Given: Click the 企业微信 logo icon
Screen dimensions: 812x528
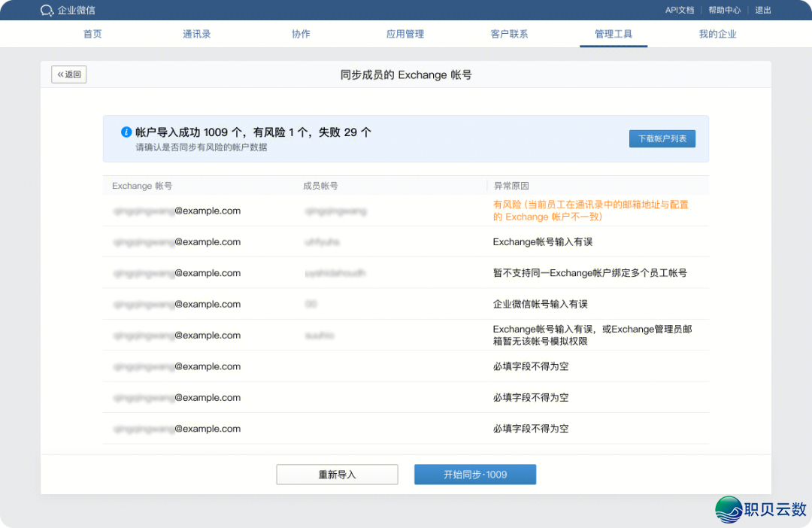Looking at the screenshot, I should 47,10.
